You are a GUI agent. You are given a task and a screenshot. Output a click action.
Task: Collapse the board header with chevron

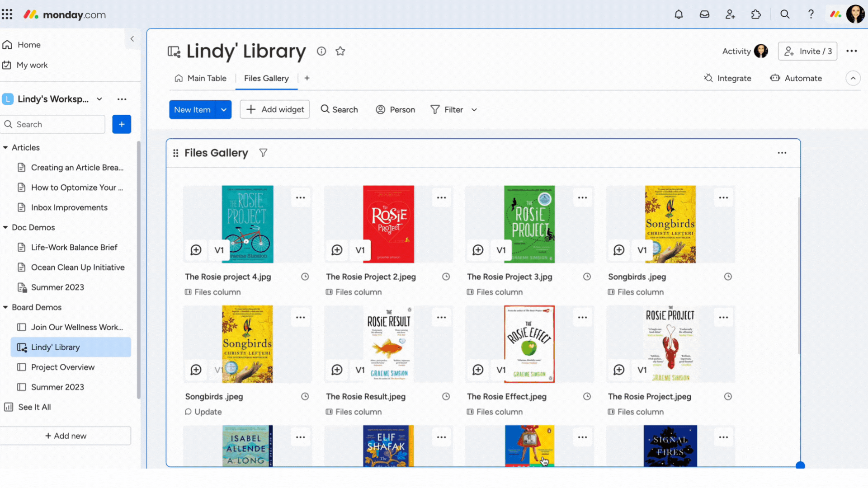853,78
